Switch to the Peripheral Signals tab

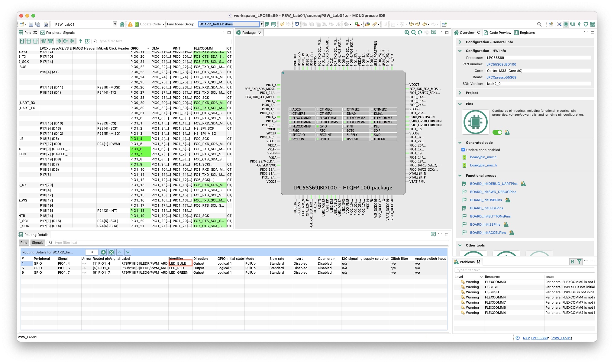click(x=60, y=33)
